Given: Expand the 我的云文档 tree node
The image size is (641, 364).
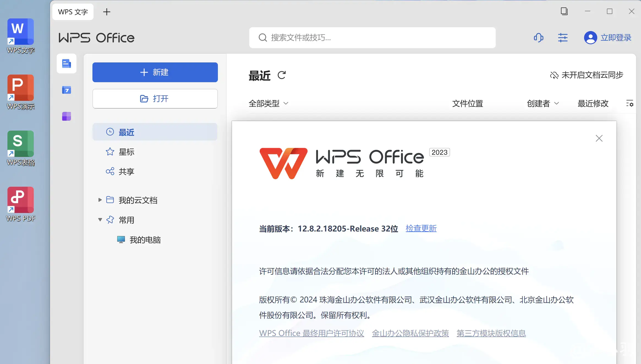Looking at the screenshot, I should point(100,200).
